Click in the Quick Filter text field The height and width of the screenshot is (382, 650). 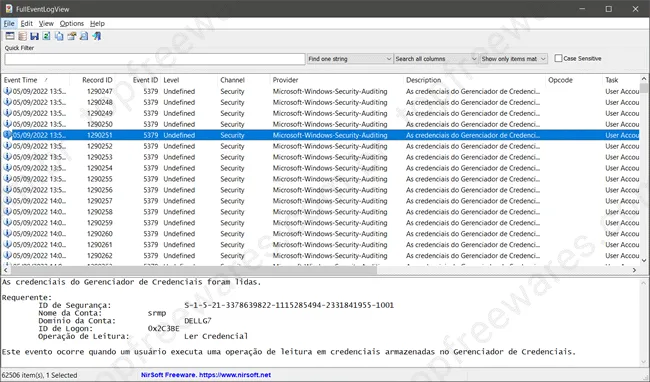coord(155,59)
